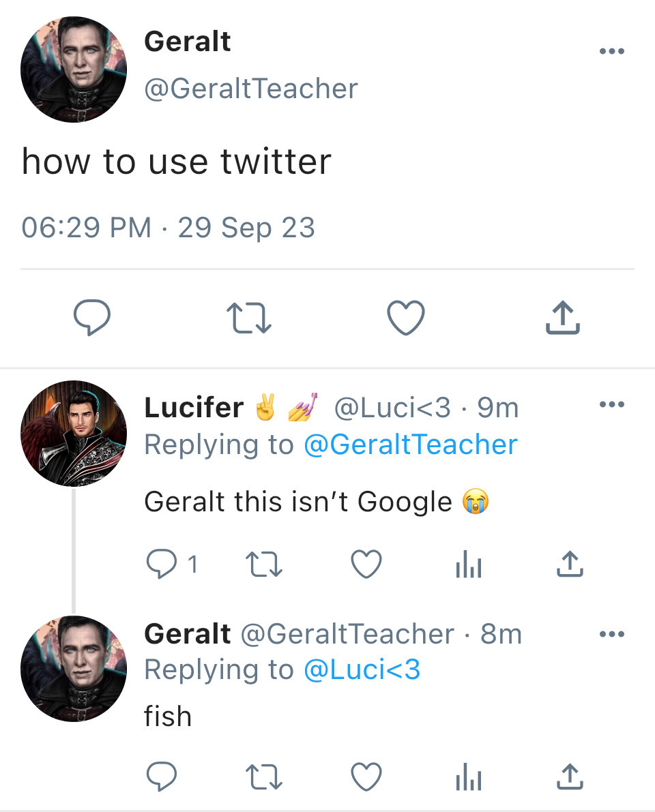Reply to Lucifer's Google comment

162,565
